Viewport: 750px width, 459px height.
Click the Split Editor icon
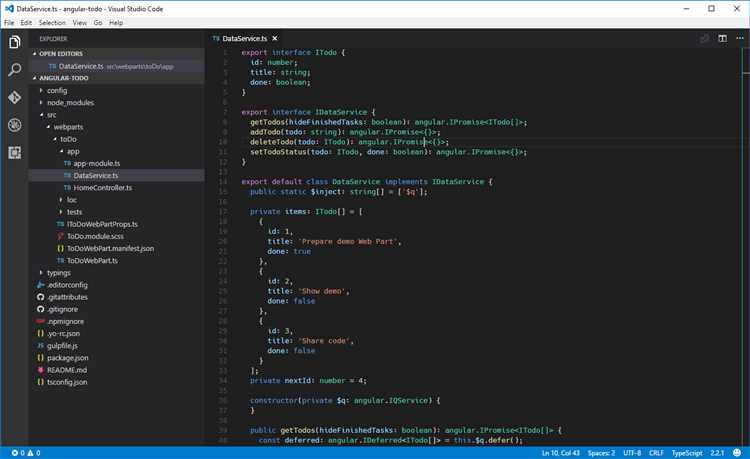pos(722,38)
